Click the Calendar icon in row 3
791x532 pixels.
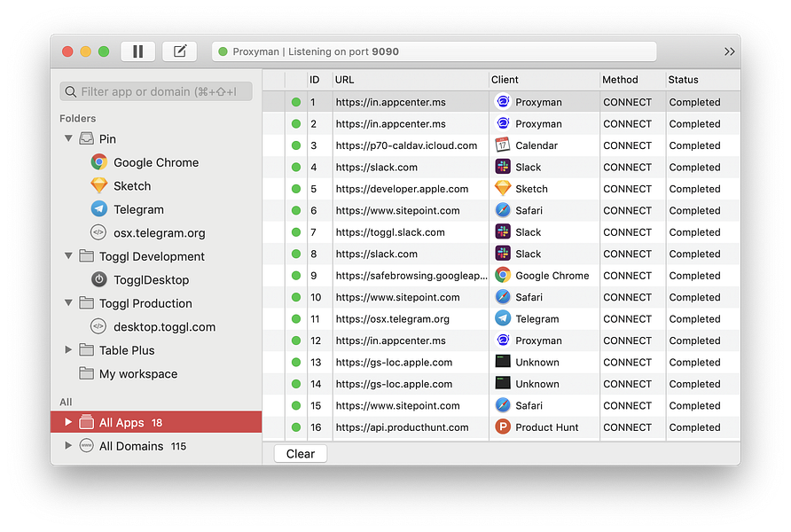(x=503, y=145)
